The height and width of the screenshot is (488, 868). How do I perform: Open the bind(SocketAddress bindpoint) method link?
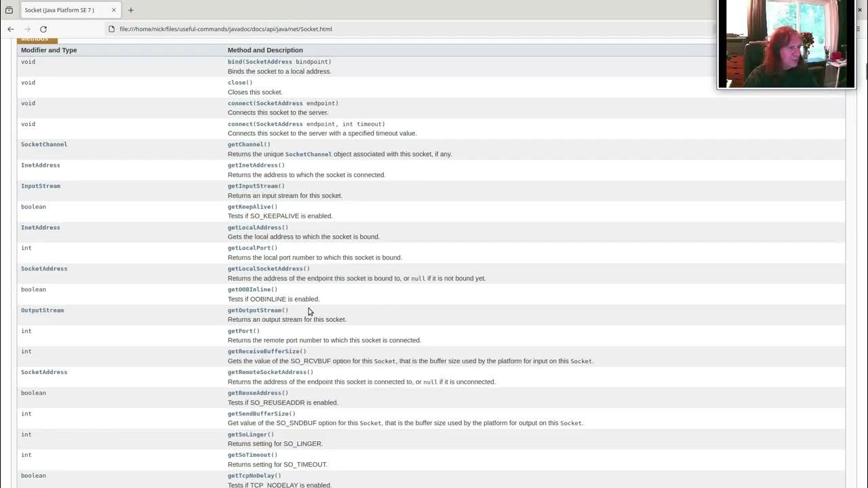point(279,62)
